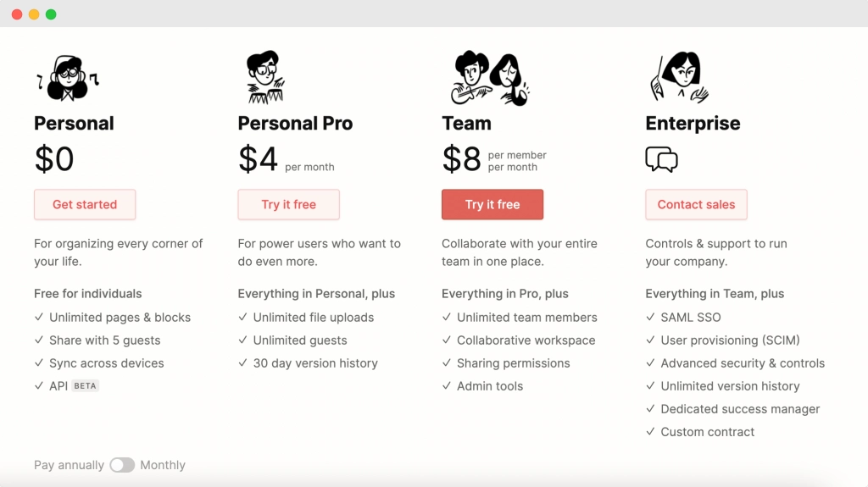Image resolution: width=868 pixels, height=487 pixels.
Task: Select the Pay annually label
Action: [69, 465]
